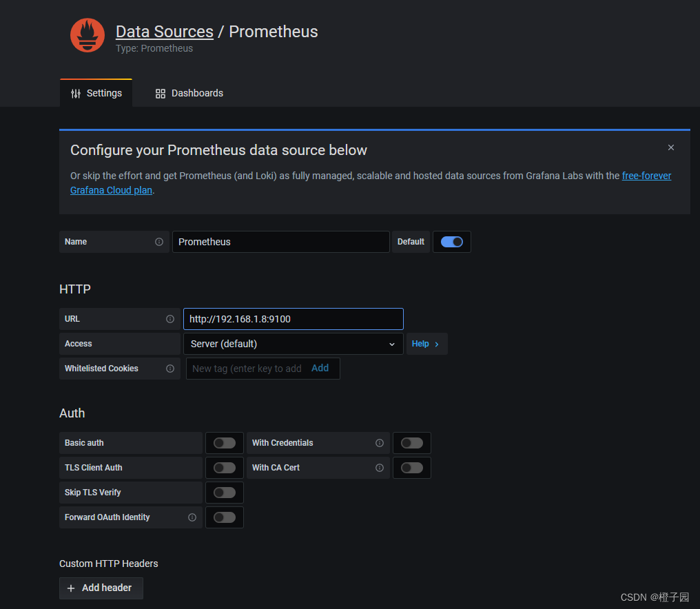Click the Forward OAuth Identity info icon

click(x=192, y=517)
